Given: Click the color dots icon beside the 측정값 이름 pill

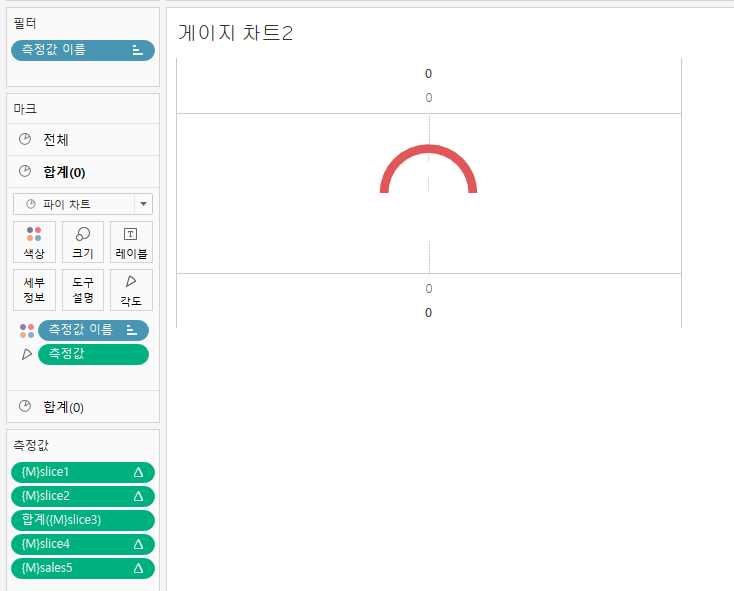Looking at the screenshot, I should tap(27, 331).
